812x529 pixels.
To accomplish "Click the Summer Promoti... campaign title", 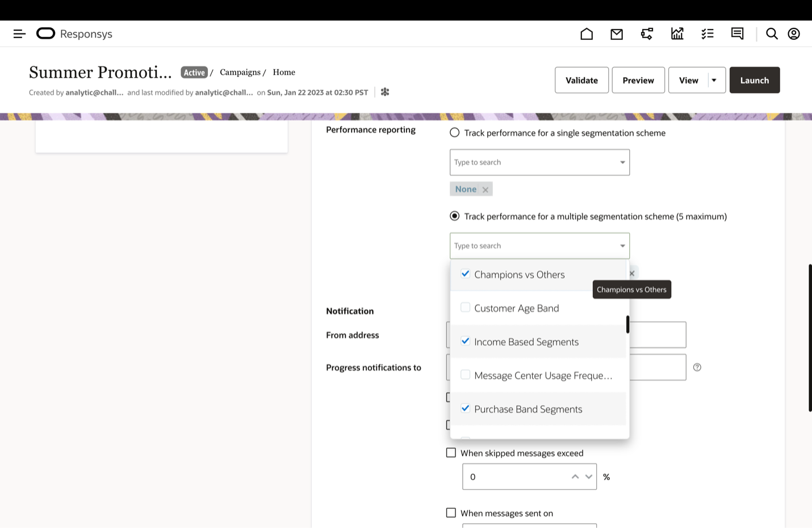I will pyautogui.click(x=101, y=73).
